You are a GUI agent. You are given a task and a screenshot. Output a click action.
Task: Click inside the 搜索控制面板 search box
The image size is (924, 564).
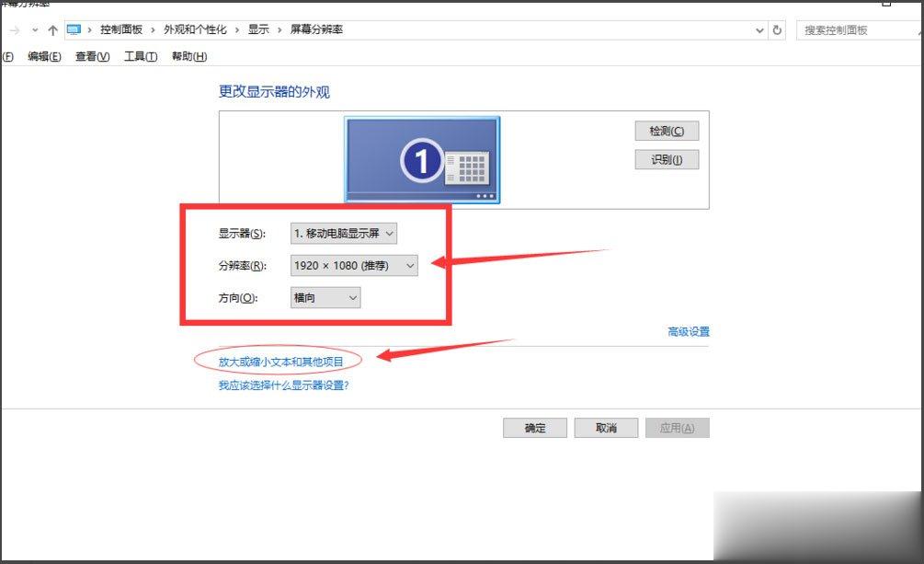pyautogui.click(x=855, y=29)
